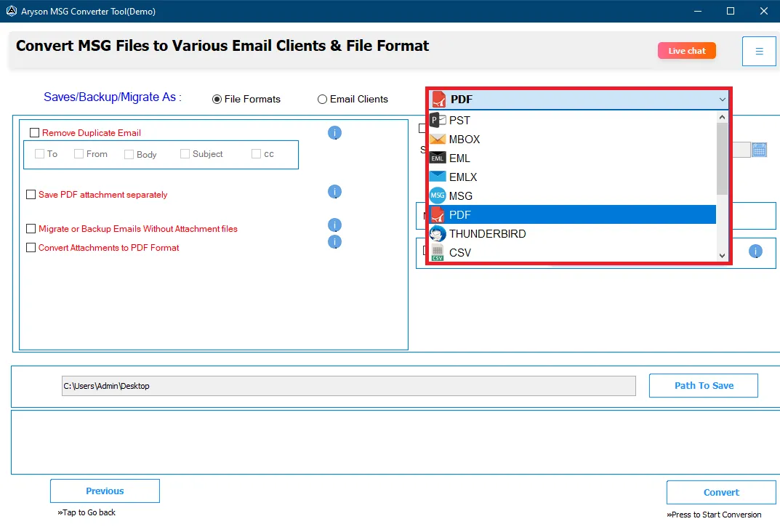Viewport: 780px width, 532px height.
Task: Click the black EML icon
Action: [438, 158]
